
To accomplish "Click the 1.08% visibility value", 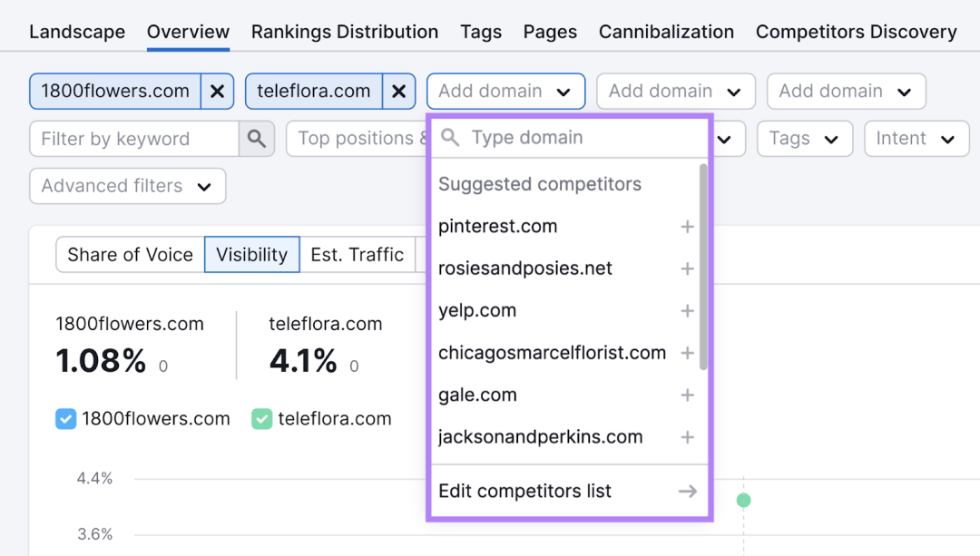I will [101, 361].
